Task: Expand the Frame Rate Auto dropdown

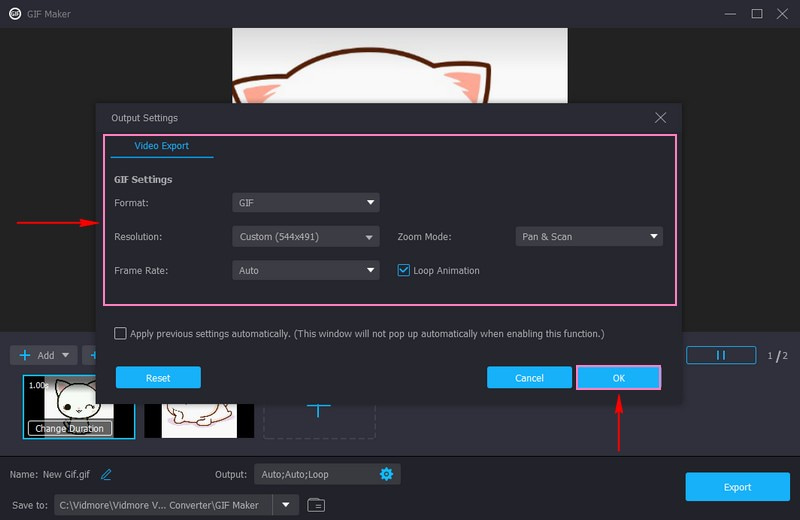Action: point(305,270)
